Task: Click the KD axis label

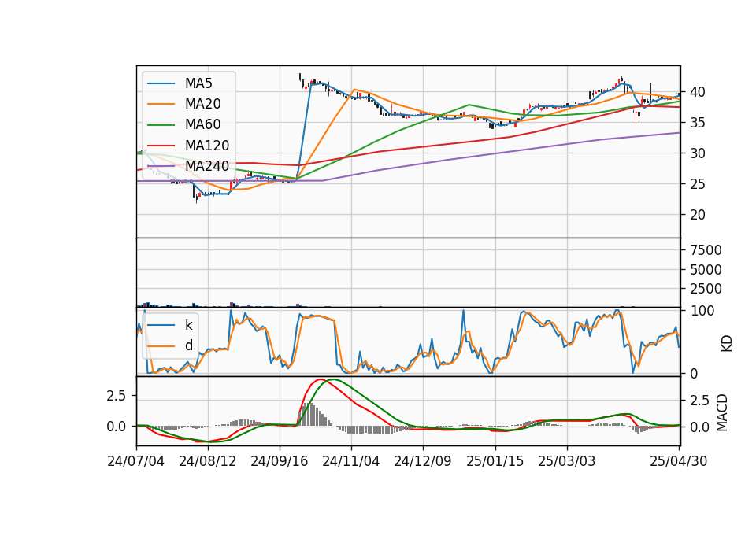Action: [x=727, y=344]
